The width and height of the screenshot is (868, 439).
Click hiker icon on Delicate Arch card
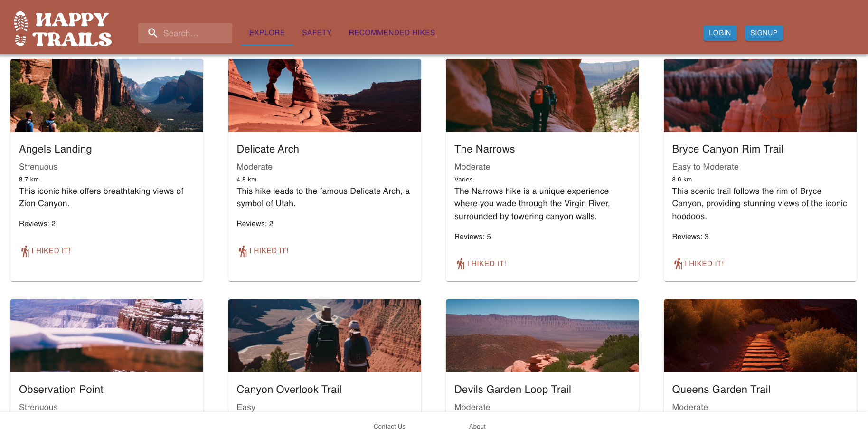[x=243, y=251]
